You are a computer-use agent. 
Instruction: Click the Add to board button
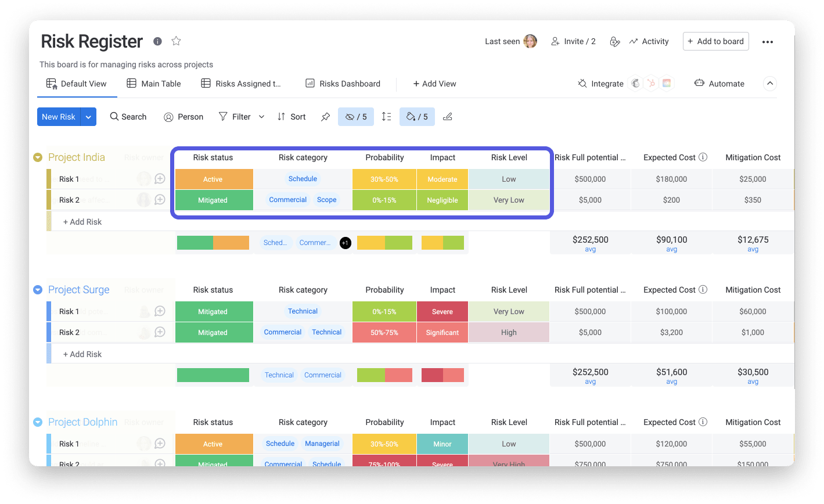pyautogui.click(x=715, y=41)
